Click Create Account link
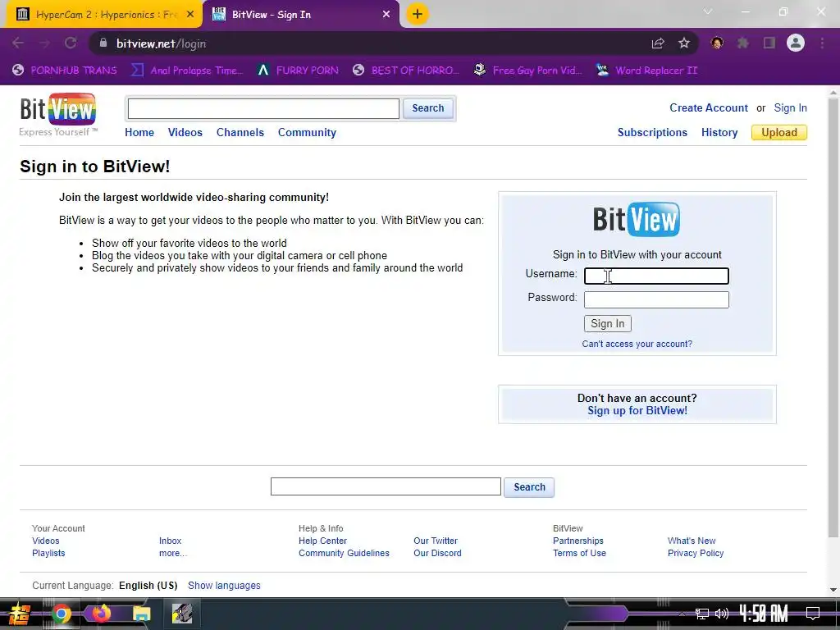The image size is (840, 630). pyautogui.click(x=709, y=107)
